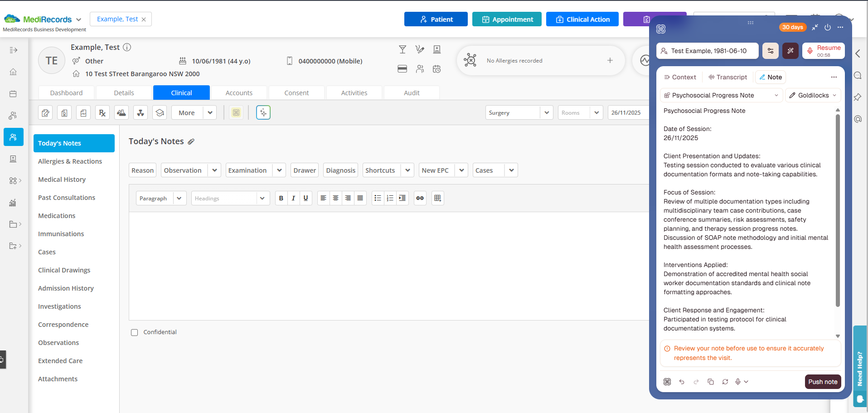Power off the scribe panel
Viewport: 868px width, 413px height.
click(x=828, y=27)
